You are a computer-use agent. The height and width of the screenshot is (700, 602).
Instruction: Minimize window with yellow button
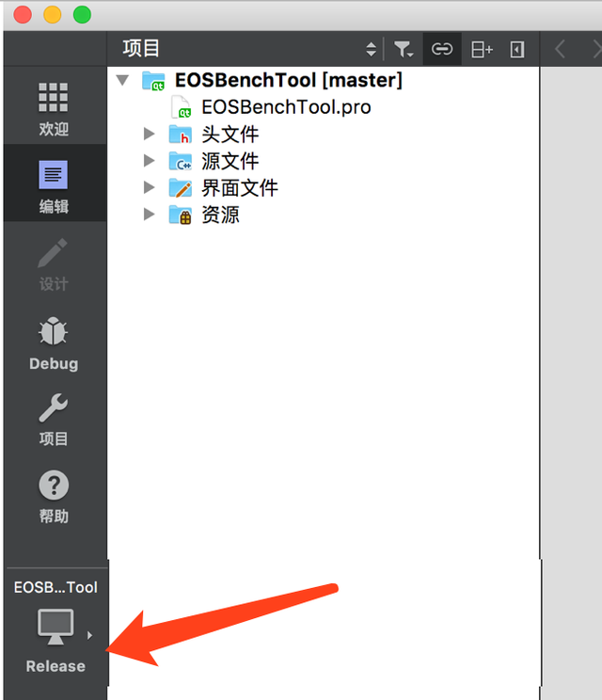click(53, 14)
